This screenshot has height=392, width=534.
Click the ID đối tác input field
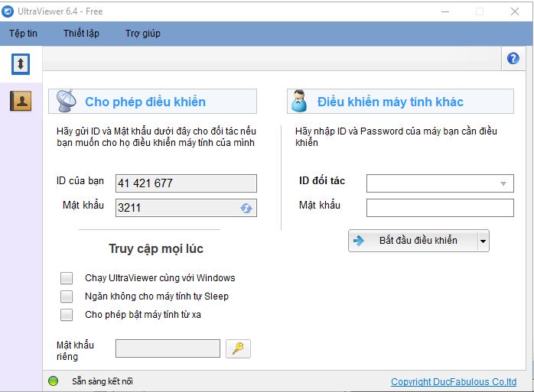[440, 183]
